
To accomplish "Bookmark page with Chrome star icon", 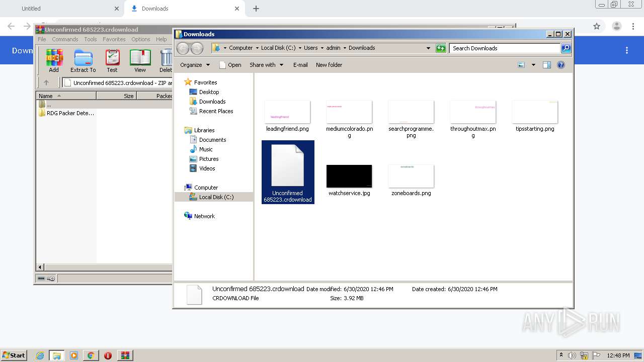I will click(597, 26).
